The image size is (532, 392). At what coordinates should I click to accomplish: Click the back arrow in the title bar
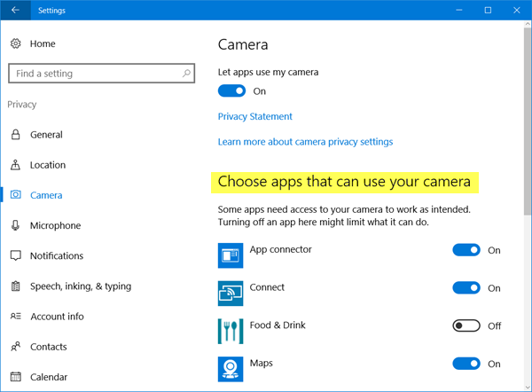point(15,11)
